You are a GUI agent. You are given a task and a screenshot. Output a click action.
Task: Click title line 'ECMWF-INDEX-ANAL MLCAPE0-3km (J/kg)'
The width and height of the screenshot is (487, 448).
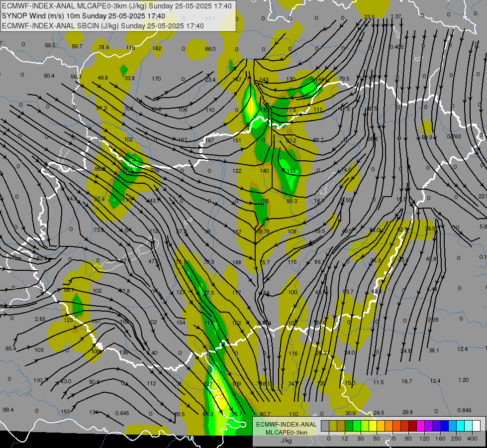pos(74,5)
